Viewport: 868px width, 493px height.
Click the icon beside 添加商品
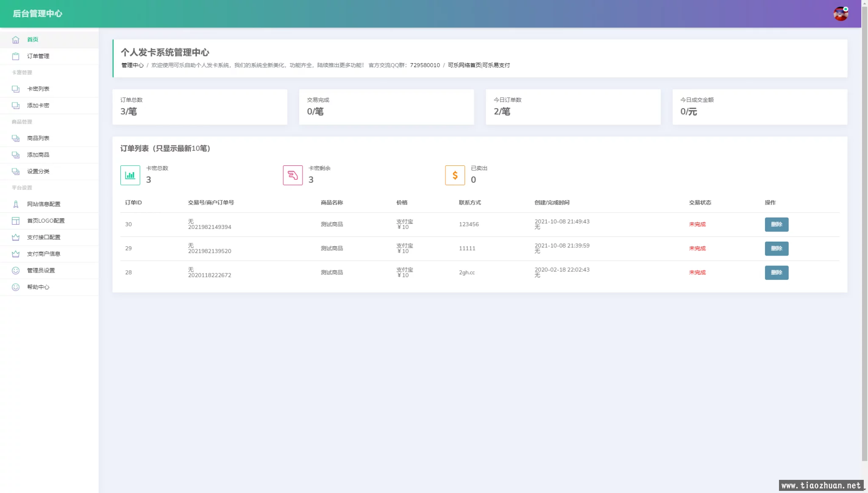point(16,155)
